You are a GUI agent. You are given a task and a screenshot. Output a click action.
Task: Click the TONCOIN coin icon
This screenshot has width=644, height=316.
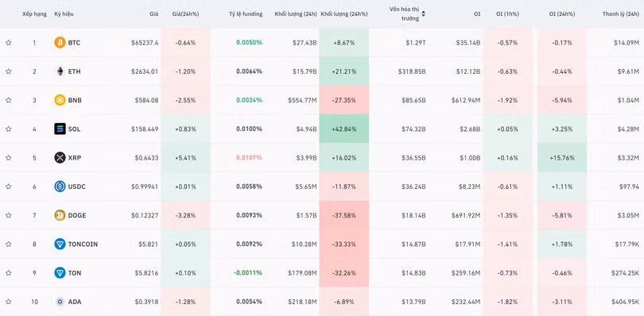click(x=60, y=245)
